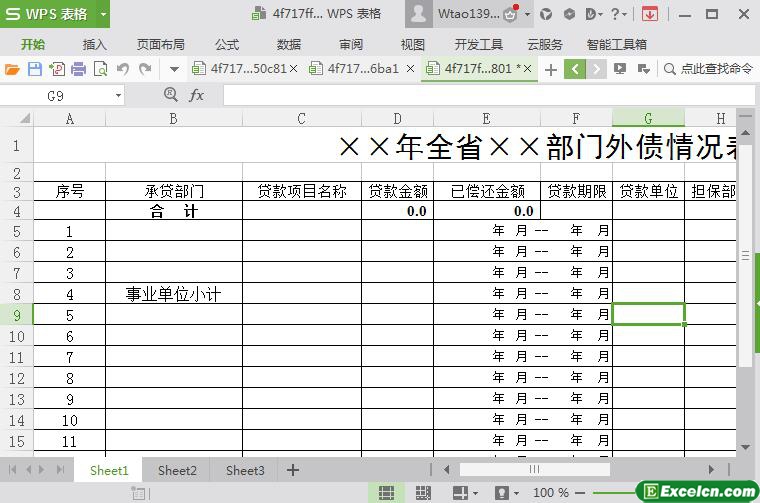
Task: Open the 开始 ribbon tab
Action: pyautogui.click(x=32, y=45)
